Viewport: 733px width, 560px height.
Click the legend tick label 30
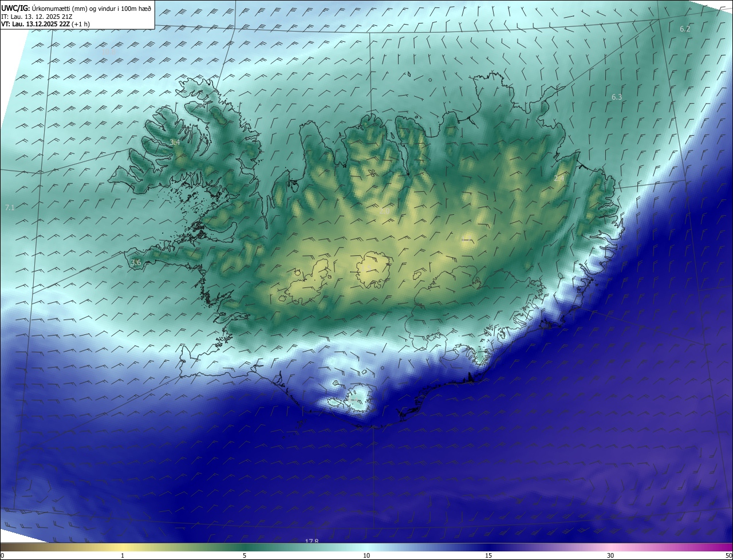pos(610,555)
